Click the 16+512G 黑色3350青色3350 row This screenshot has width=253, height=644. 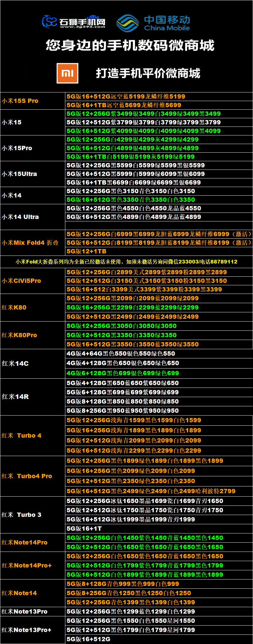tap(159, 200)
